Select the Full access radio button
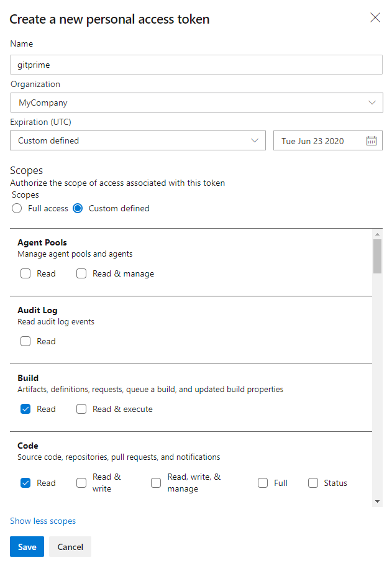The height and width of the screenshot is (563, 392). 17,208
